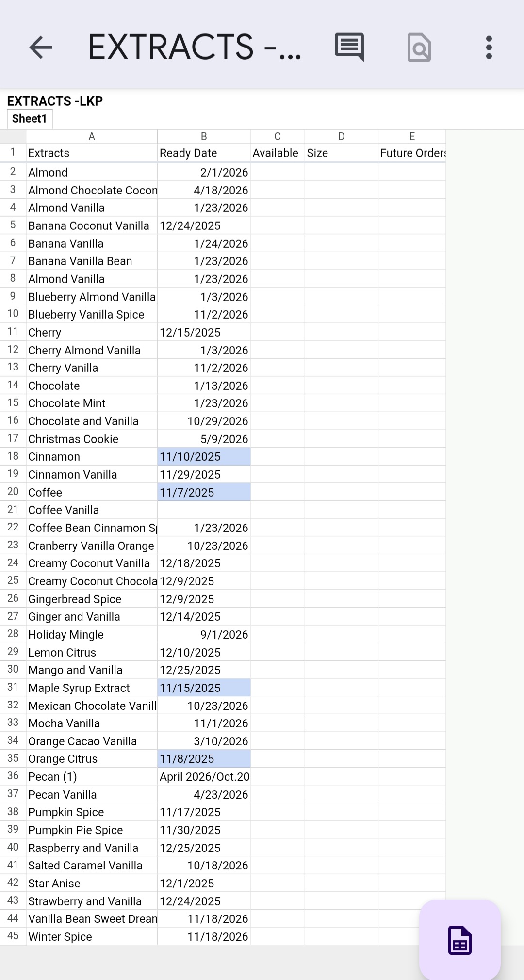Tap the floating Sheets edit button
This screenshot has height=980, width=524.
pyautogui.click(x=459, y=940)
